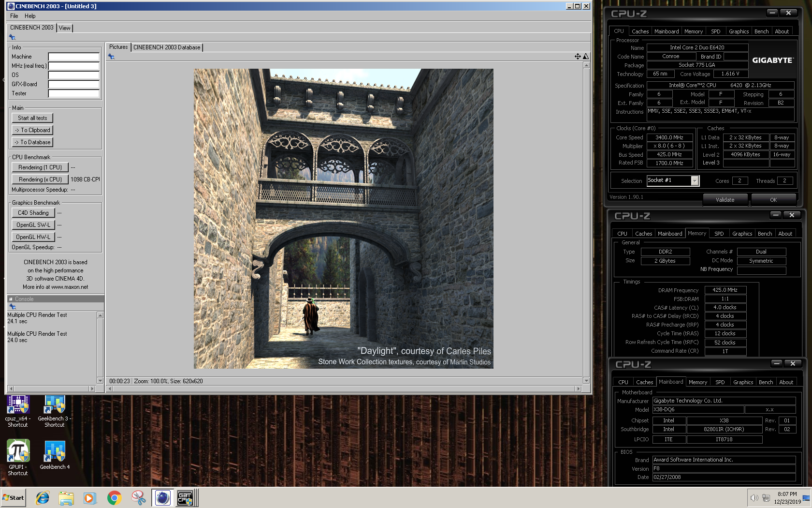Launch Google Chrome from taskbar

[114, 497]
